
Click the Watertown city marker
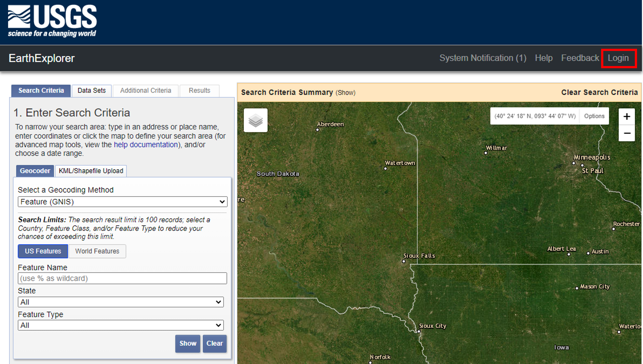[x=385, y=169]
